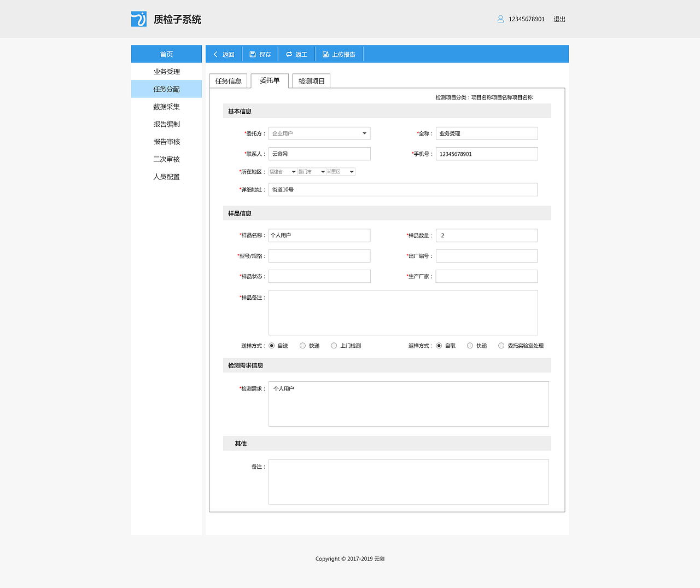700x588 pixels.
Task: Click into the 样品备注 text area
Action: (403, 312)
